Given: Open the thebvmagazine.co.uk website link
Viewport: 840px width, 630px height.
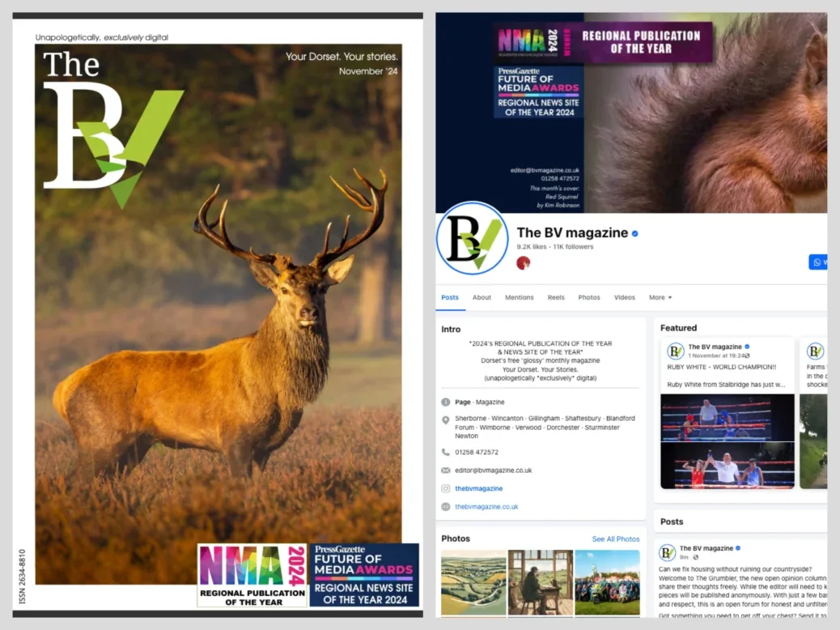Looking at the screenshot, I should click(486, 507).
